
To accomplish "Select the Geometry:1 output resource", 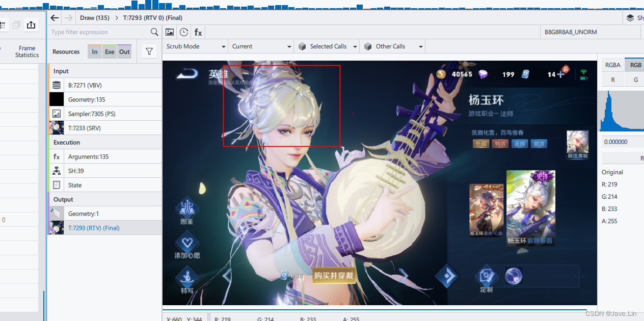I will coord(105,213).
